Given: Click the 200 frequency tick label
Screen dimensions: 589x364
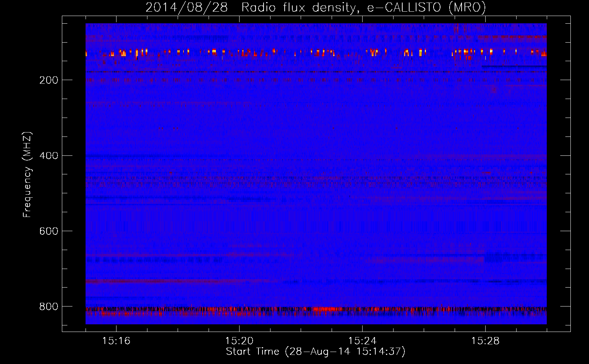Looking at the screenshot, I should (48, 80).
